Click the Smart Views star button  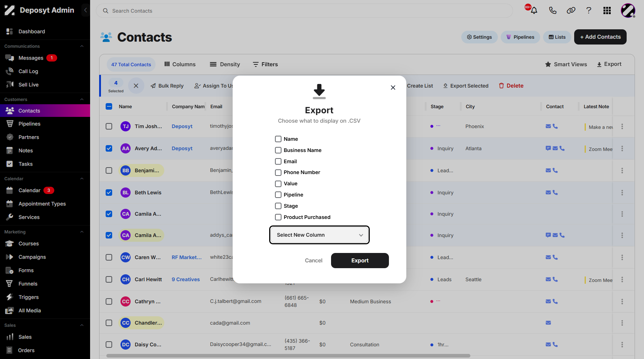pos(566,64)
